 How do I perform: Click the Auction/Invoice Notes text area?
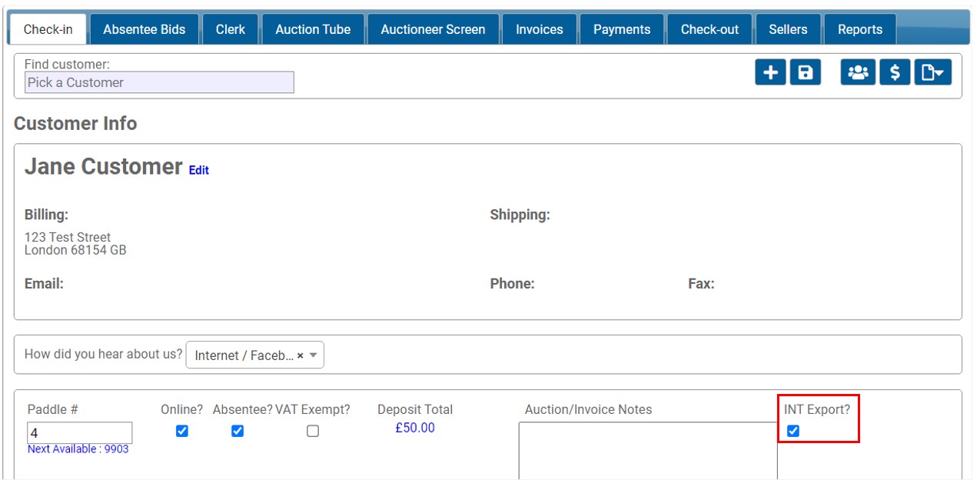[x=648, y=451]
